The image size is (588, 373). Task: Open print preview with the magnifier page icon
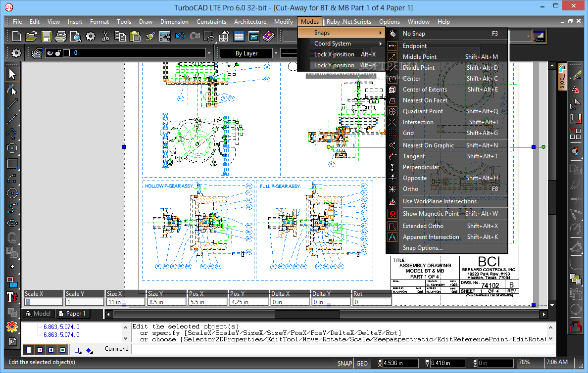(75, 37)
